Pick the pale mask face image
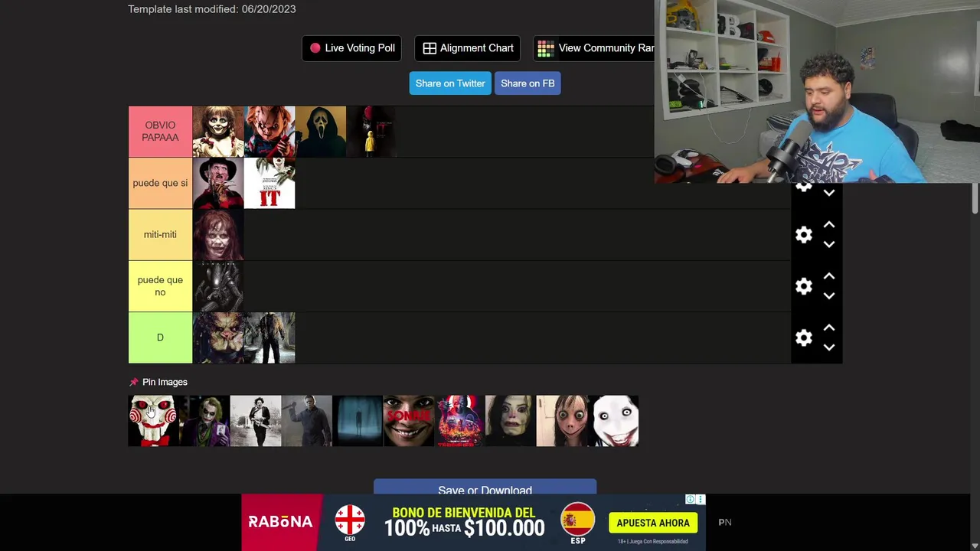This screenshot has height=551, width=980. [511, 421]
